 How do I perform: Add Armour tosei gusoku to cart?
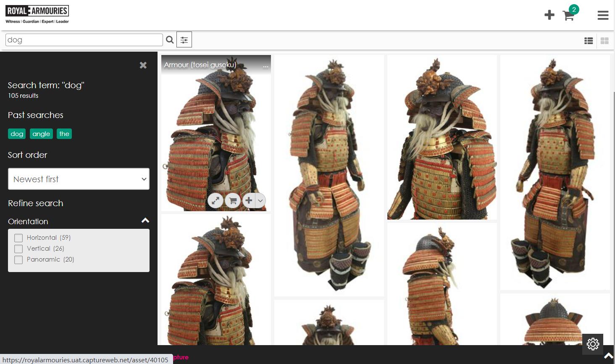(233, 201)
